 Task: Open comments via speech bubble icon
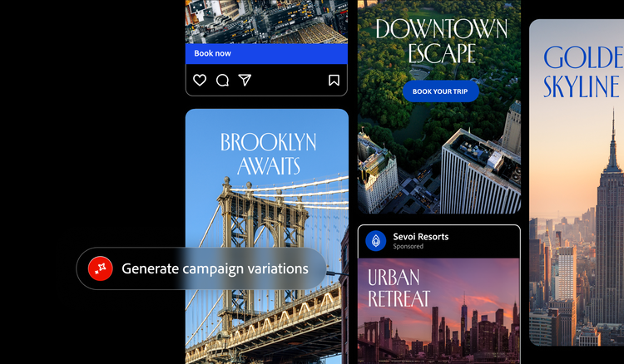point(222,81)
